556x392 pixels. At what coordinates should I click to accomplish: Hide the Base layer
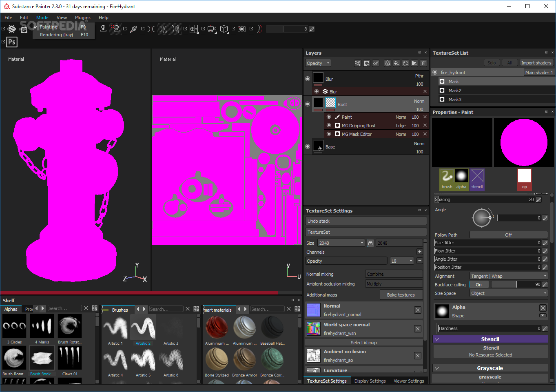tap(308, 146)
